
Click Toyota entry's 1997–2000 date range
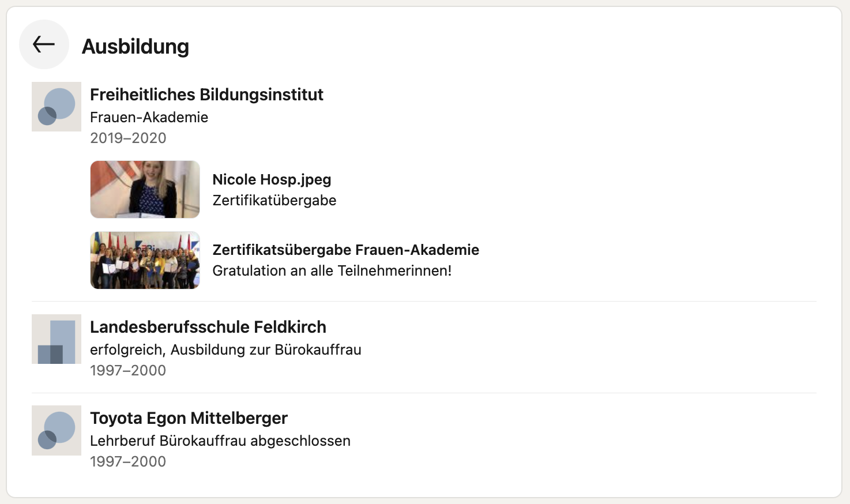128,461
